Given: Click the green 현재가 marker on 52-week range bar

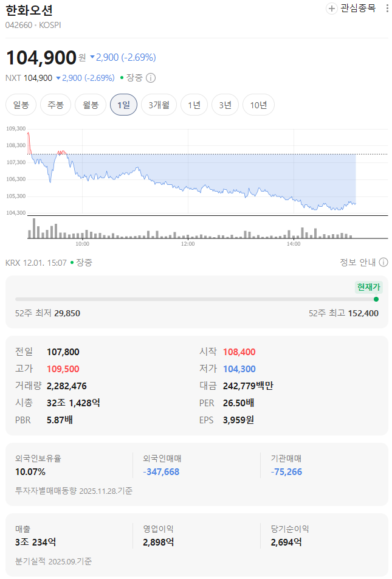Looking at the screenshot, I should (x=376, y=299).
